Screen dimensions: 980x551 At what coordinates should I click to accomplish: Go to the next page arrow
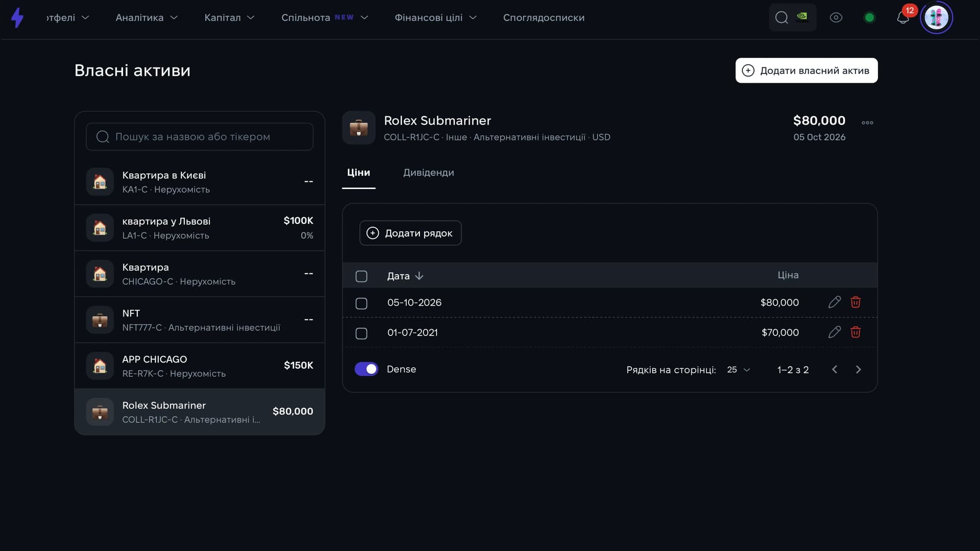pos(858,369)
